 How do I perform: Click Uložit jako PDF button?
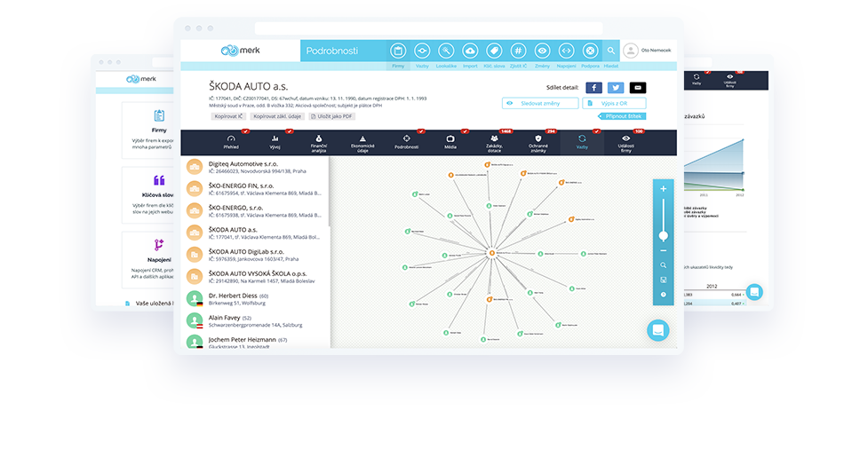coord(331,116)
